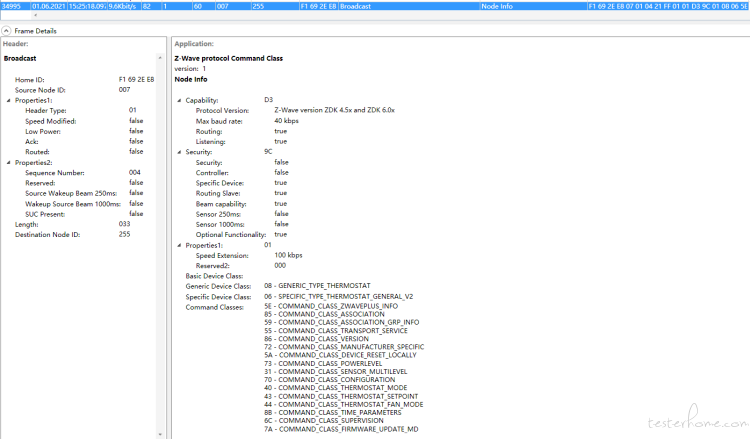Viewport: 750px width, 439px height.
Task: Select the Optional Functionality row
Action: point(241,235)
